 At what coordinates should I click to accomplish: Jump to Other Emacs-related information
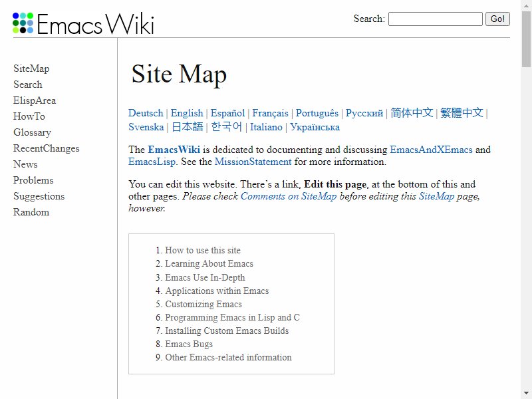tap(228, 357)
